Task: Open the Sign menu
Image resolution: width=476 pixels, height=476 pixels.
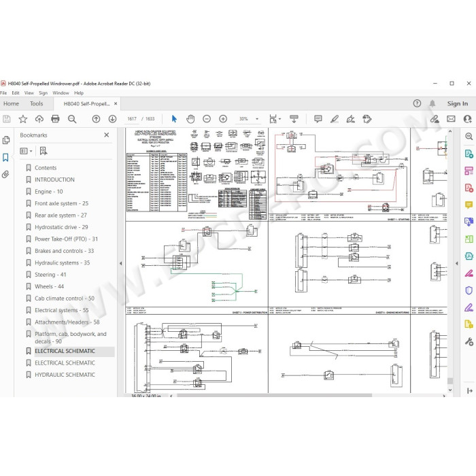Action: [43, 93]
